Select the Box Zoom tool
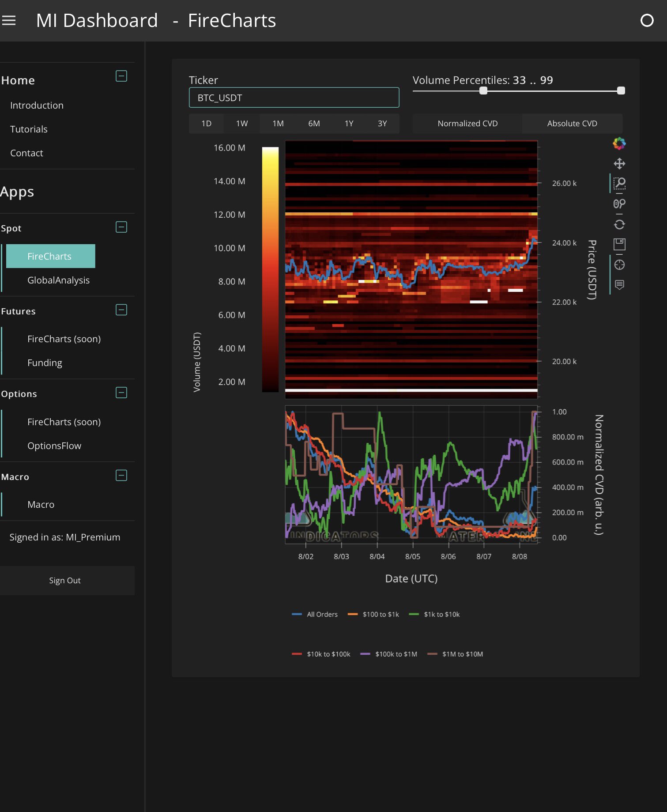667x812 pixels. pyautogui.click(x=619, y=183)
